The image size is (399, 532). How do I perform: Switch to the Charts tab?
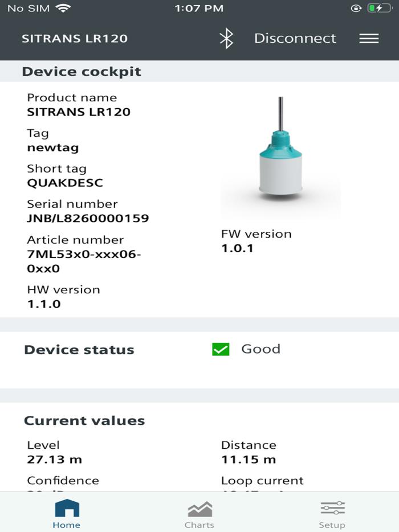tap(199, 513)
